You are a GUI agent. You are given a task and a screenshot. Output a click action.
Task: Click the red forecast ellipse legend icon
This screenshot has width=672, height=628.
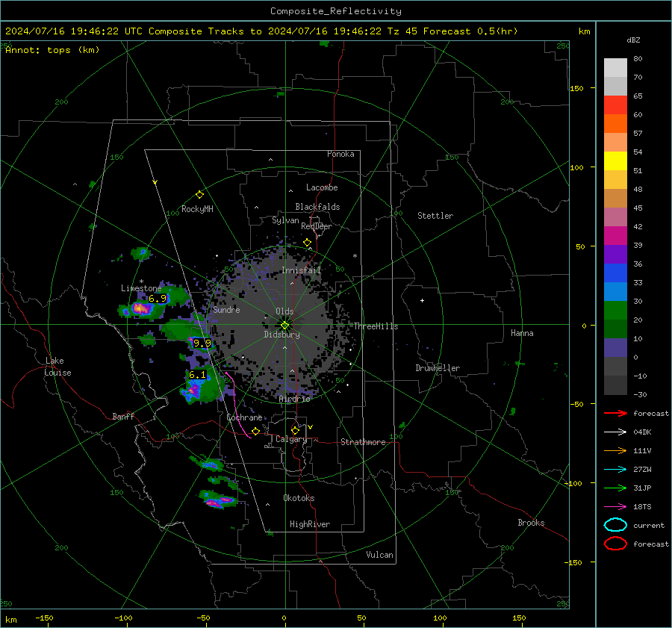(615, 544)
